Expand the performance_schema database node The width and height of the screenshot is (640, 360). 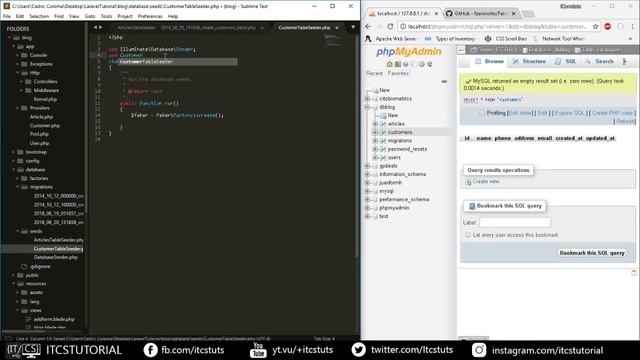(x=368, y=200)
